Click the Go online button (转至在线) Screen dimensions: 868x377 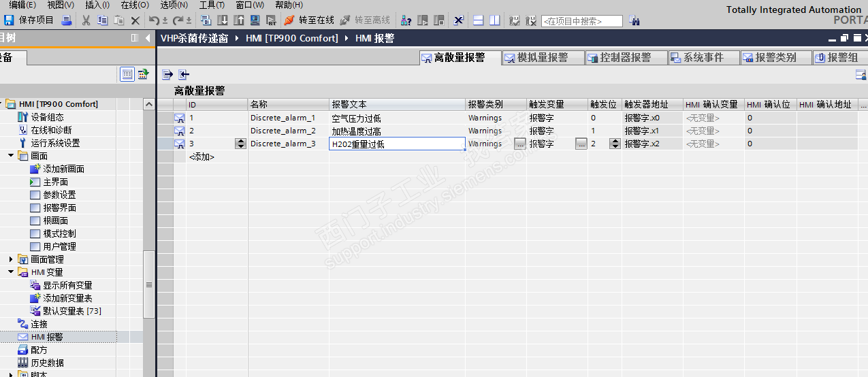pos(308,20)
